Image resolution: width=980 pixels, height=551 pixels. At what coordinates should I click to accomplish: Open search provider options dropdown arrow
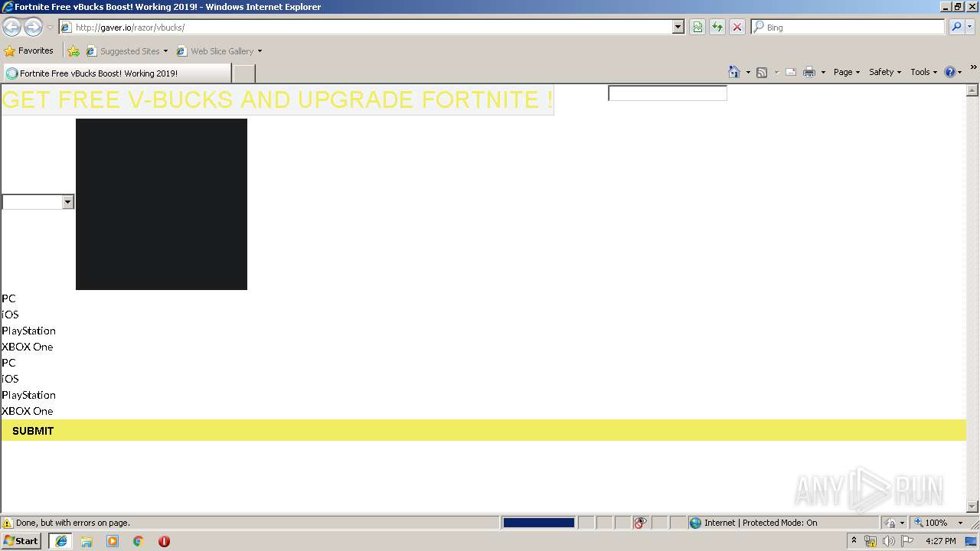[x=969, y=28]
